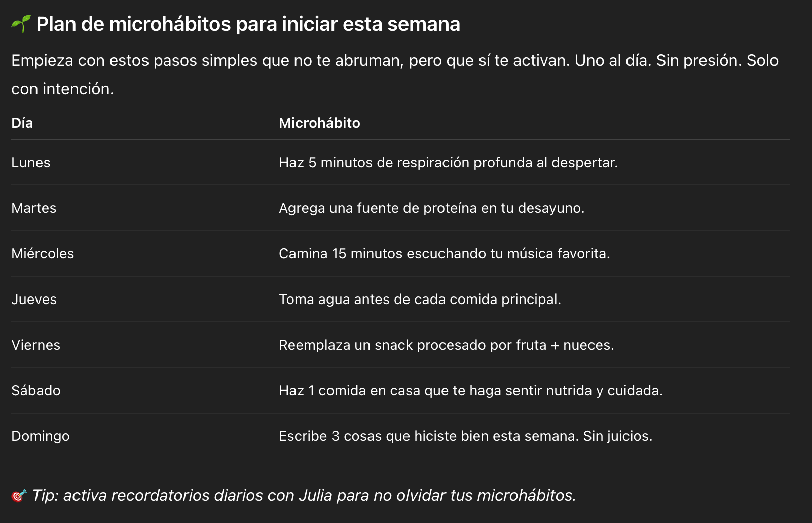The image size is (812, 523).
Task: Click the 15 minutes walking habit text
Action: coord(445,253)
